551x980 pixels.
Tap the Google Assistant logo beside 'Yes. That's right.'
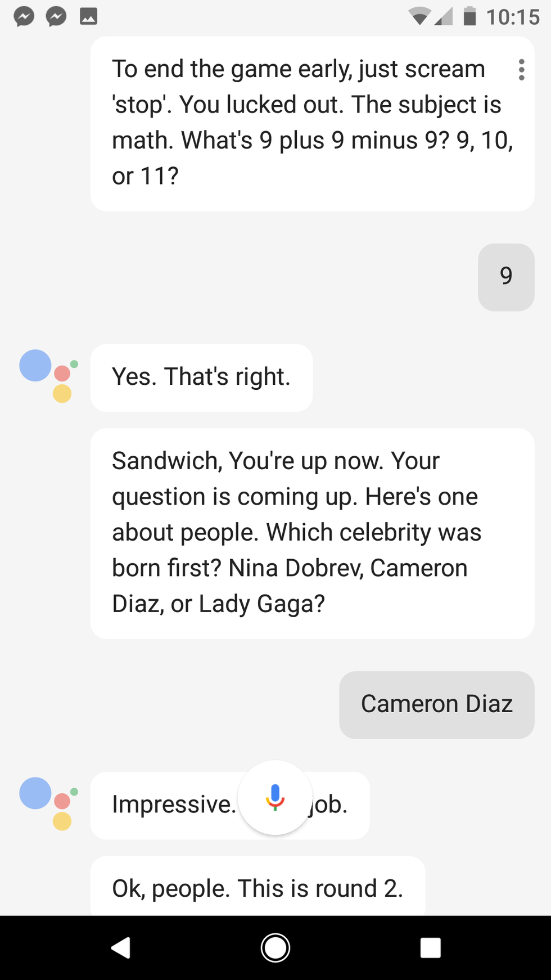click(x=48, y=376)
